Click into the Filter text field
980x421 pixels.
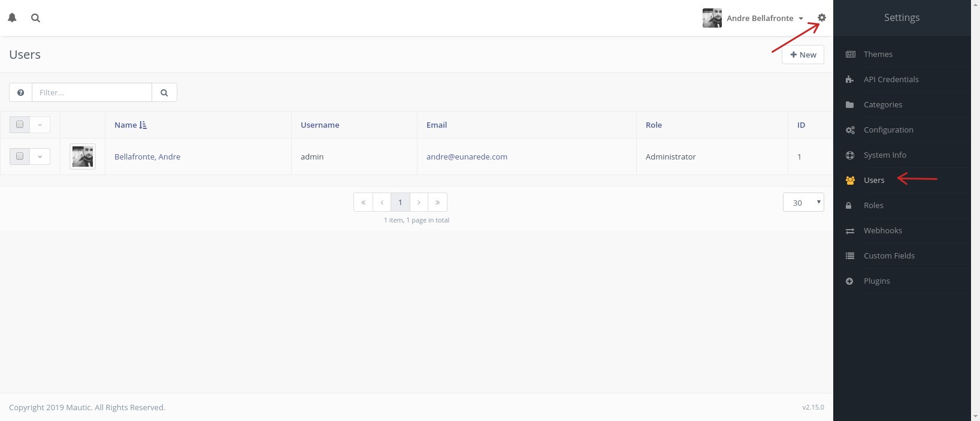(92, 92)
